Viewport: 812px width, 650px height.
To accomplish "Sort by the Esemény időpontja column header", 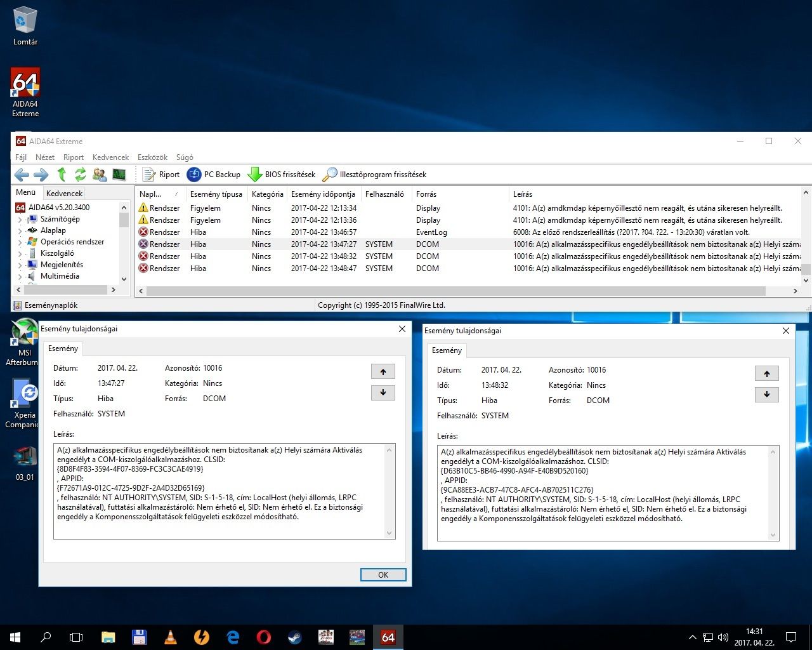I will [323, 194].
